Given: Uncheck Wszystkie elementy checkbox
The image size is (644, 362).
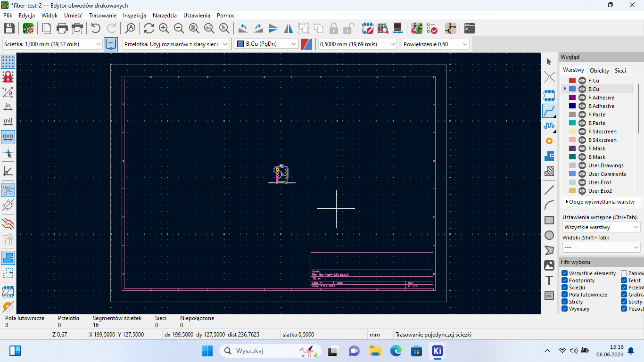Looking at the screenshot, I should pos(565,273).
